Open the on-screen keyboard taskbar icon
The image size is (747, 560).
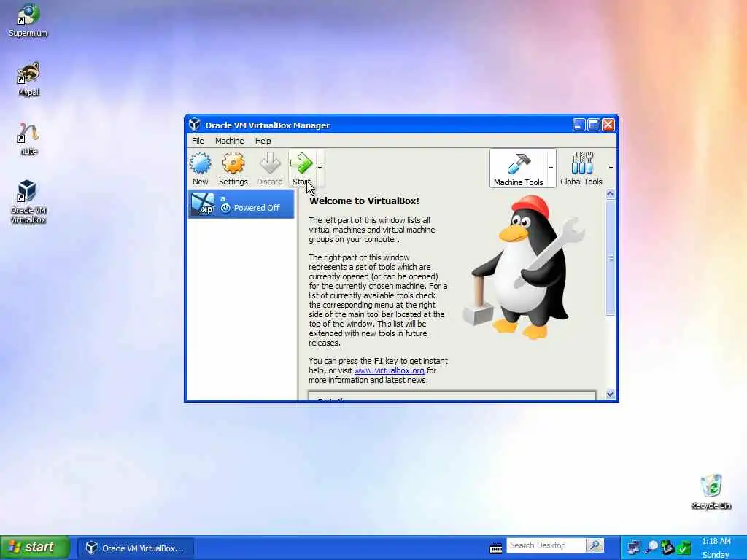tap(496, 548)
